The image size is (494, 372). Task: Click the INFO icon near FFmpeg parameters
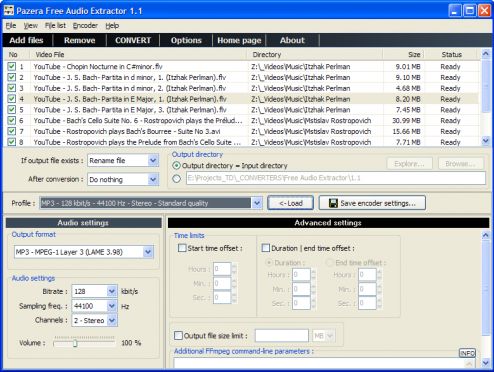(467, 353)
